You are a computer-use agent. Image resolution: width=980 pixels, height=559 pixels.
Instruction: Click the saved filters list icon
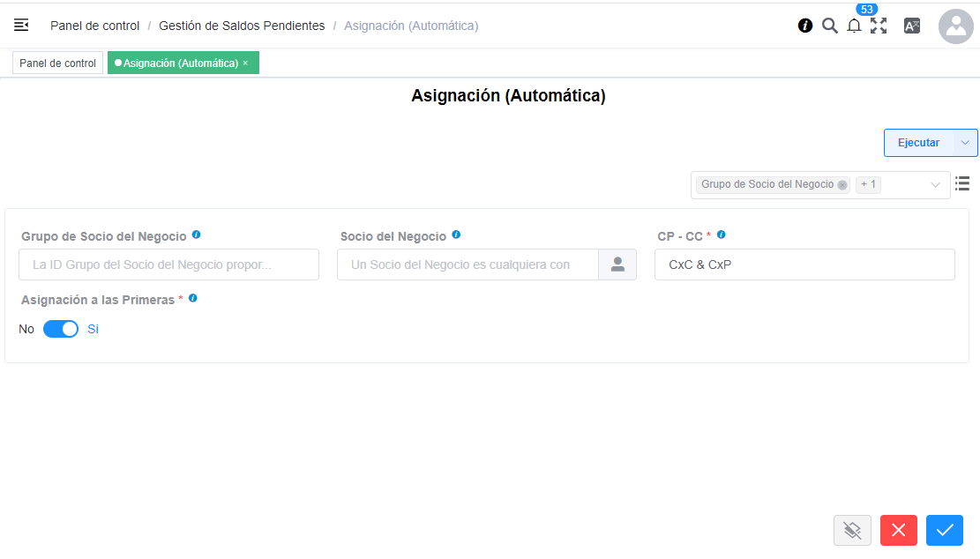(x=961, y=184)
